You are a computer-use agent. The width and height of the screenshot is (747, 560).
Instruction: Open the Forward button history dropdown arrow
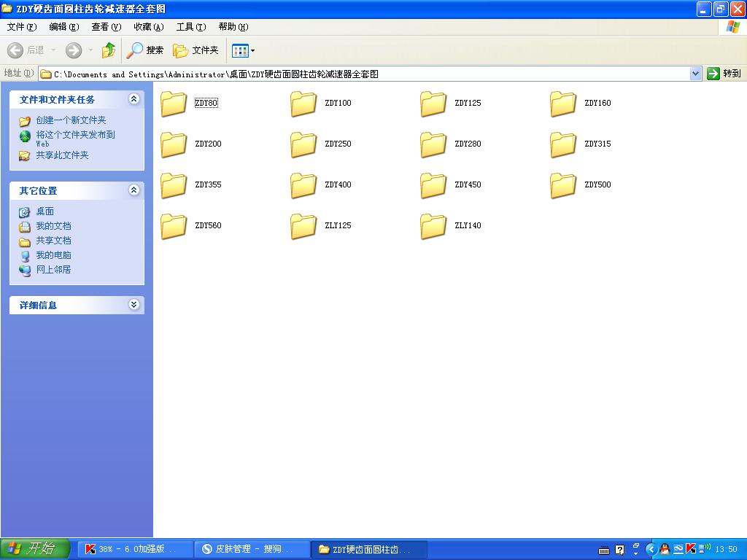point(90,50)
